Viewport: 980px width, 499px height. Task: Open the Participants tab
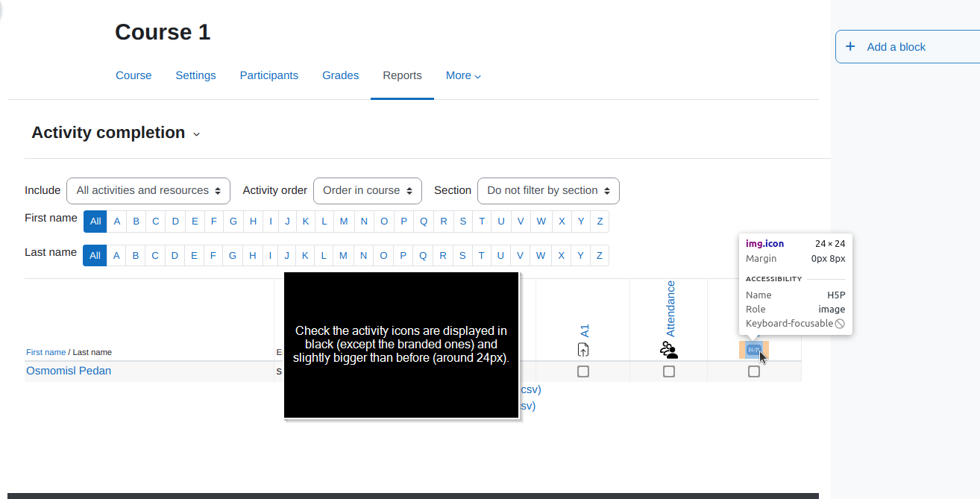click(269, 75)
